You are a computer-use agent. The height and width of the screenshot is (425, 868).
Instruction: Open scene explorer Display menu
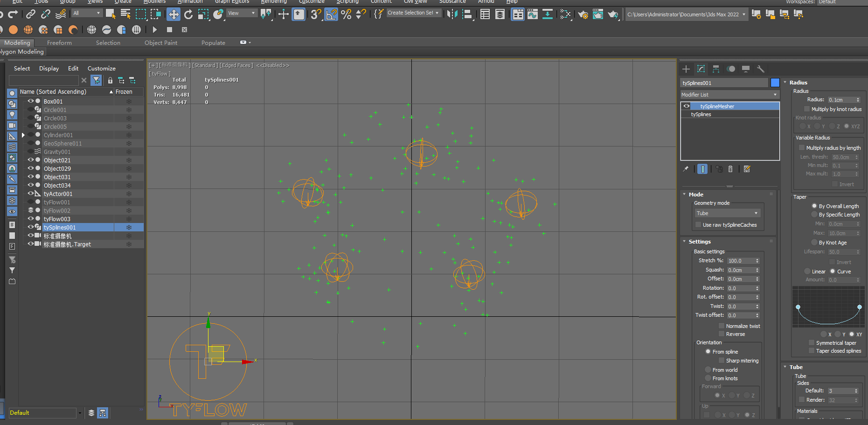(x=49, y=68)
